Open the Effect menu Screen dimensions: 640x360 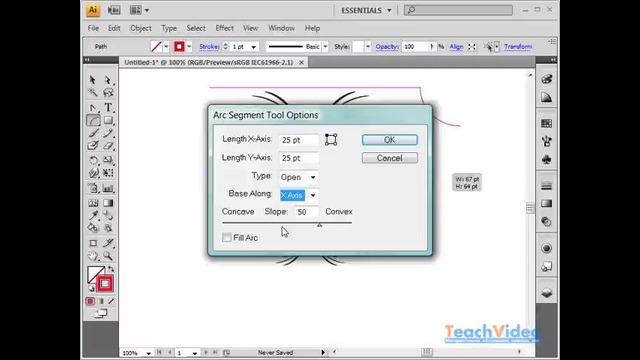pos(224,28)
